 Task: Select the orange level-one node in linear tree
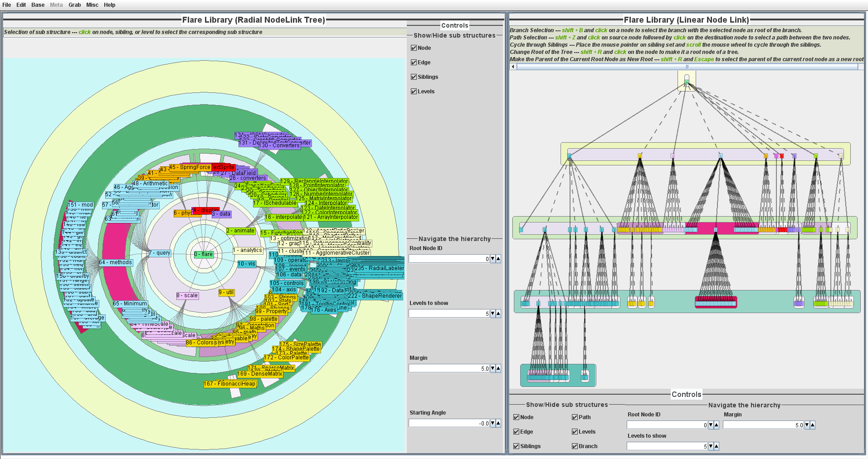coord(766,156)
